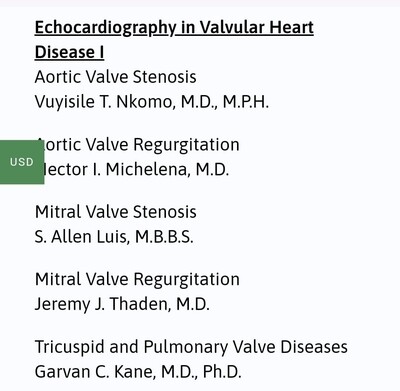
Task: Select Tricuspid and Pulmonary Valve Diseases topic
Action: (x=191, y=347)
